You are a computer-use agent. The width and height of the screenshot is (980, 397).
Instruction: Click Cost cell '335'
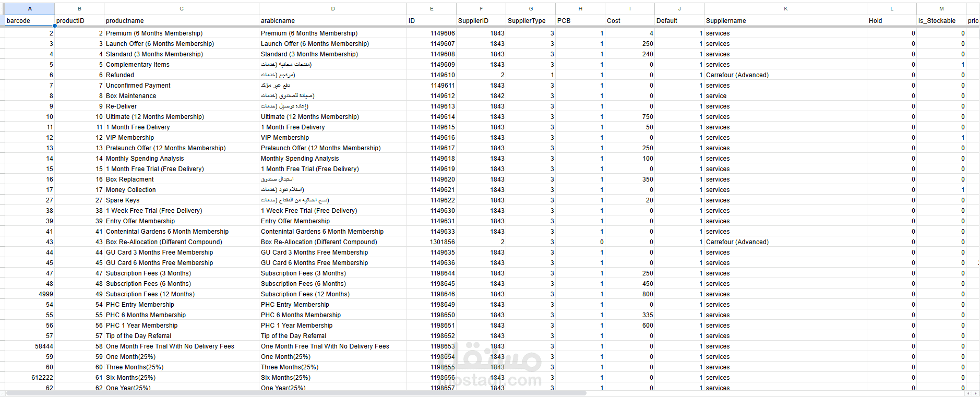(x=630, y=315)
